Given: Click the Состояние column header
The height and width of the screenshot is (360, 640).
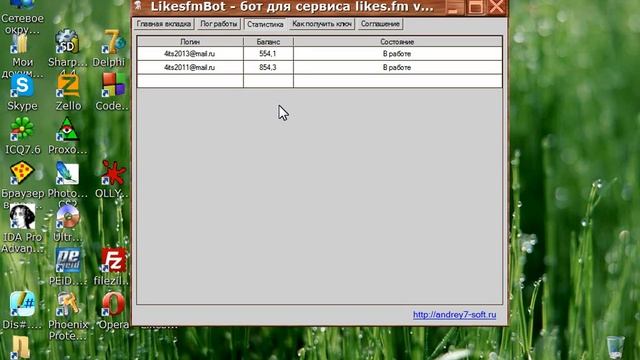Looking at the screenshot, I should [397, 42].
